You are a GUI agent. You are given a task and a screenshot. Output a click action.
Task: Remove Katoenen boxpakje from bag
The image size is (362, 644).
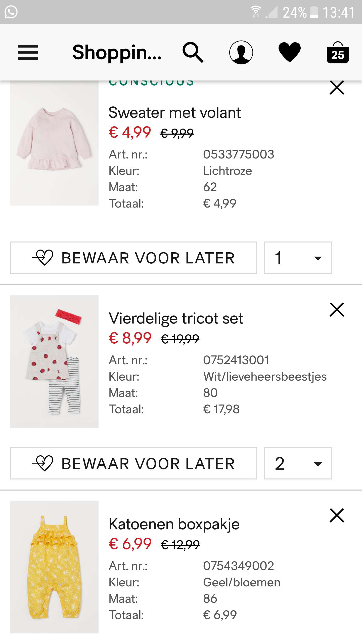click(337, 515)
